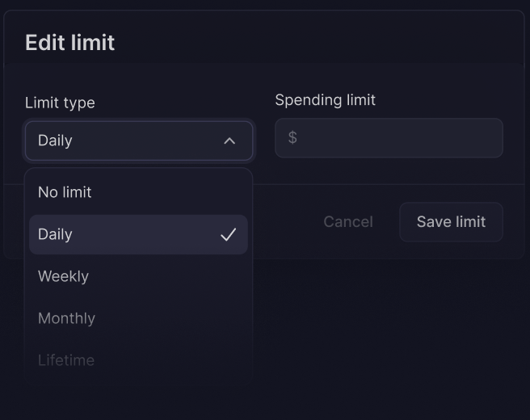Image resolution: width=530 pixels, height=420 pixels.
Task: Click the Daily text inside the closed select box
Action: tap(55, 141)
